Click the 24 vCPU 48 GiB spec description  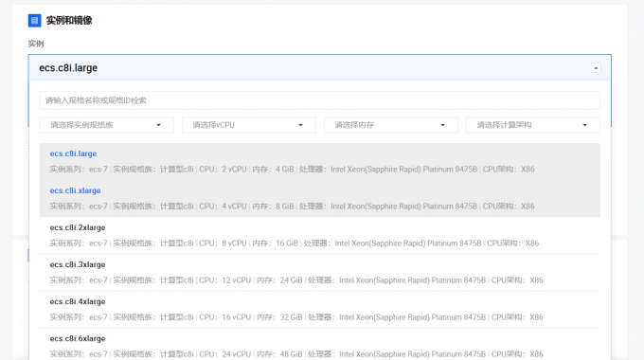pos(296,353)
